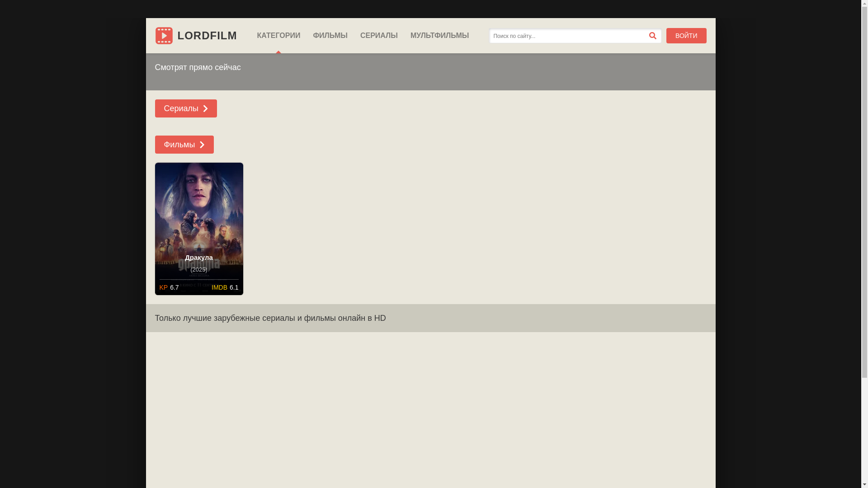
Task: Click the Дракула title link
Action: click(x=199, y=258)
